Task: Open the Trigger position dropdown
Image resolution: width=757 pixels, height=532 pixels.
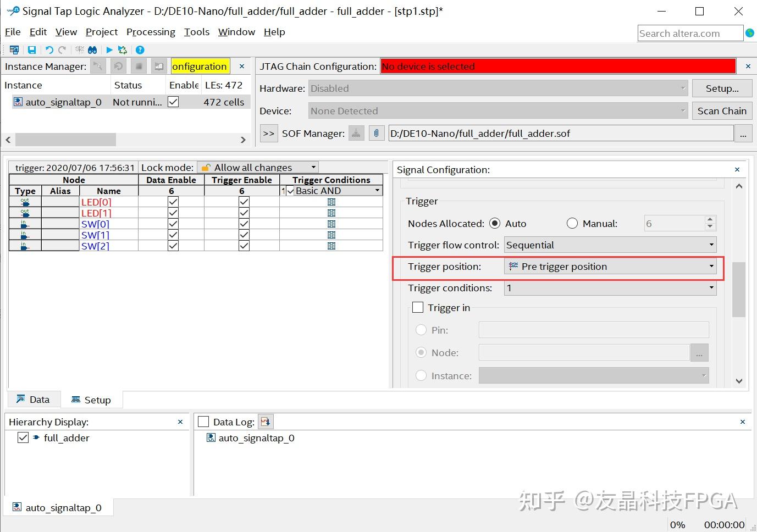Action: tap(711, 266)
